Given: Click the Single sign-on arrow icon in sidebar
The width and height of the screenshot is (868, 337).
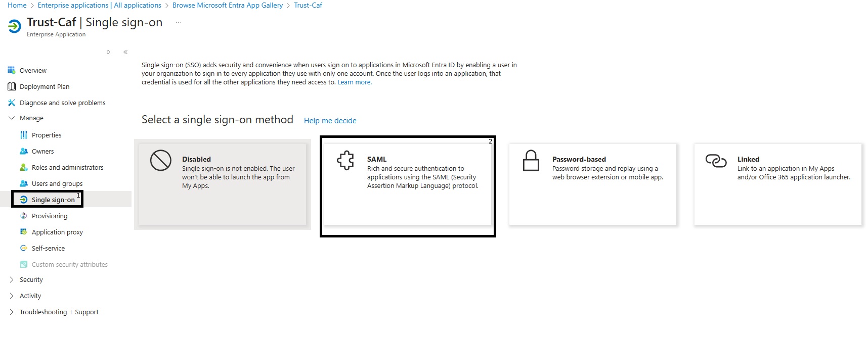Looking at the screenshot, I should (x=24, y=200).
